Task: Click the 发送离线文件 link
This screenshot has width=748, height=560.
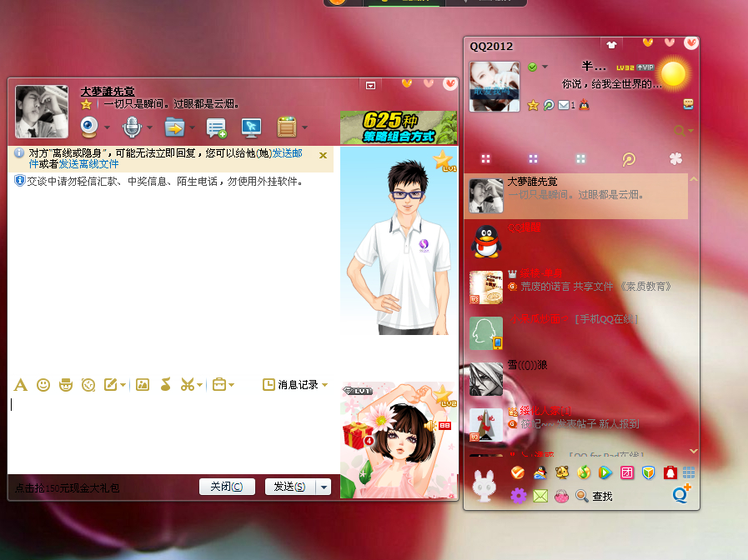Action: pos(88,164)
